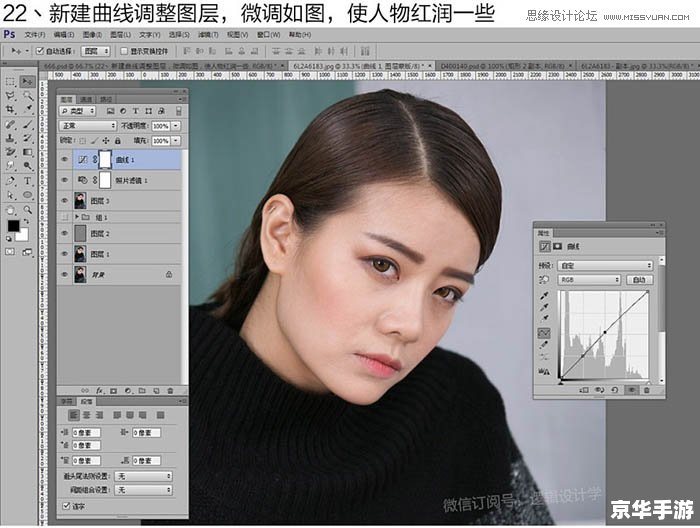Image resolution: width=700 pixels, height=528 pixels.
Task: Toggle adjustment visibility eye in Properties panel
Action: [x=632, y=390]
